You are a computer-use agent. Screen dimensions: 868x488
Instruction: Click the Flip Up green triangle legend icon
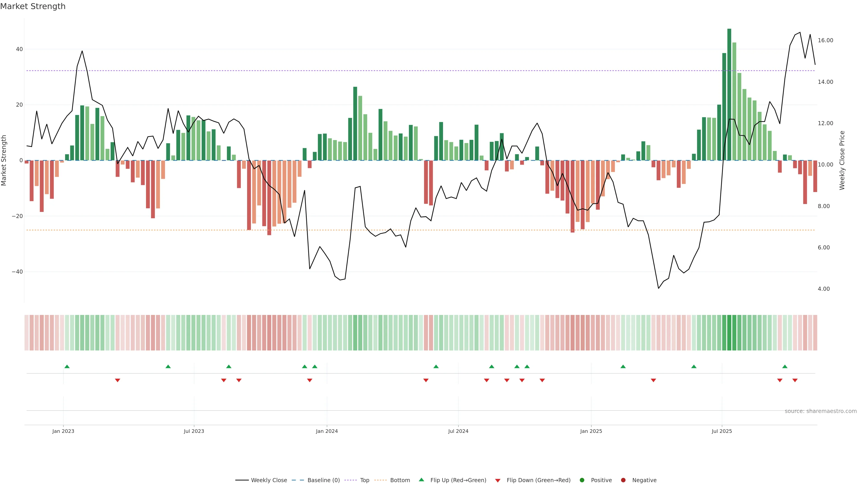click(421, 480)
